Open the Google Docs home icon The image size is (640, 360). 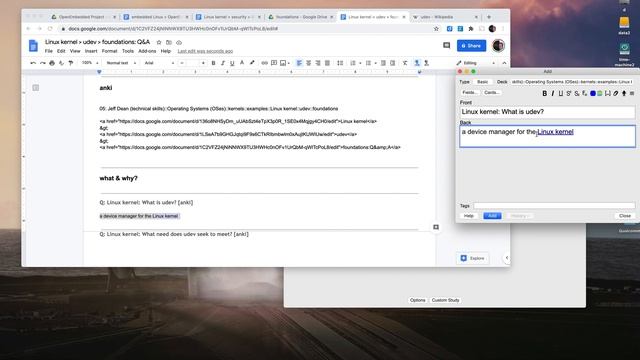(33, 46)
